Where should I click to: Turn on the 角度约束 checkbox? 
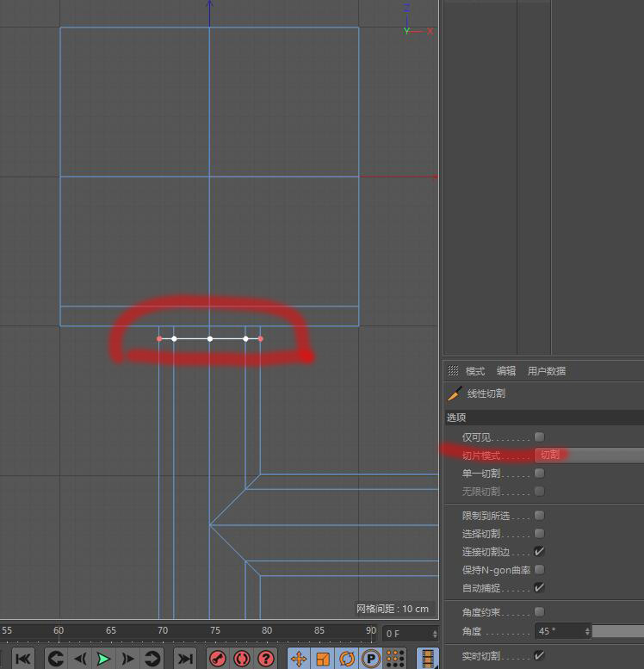pos(539,612)
